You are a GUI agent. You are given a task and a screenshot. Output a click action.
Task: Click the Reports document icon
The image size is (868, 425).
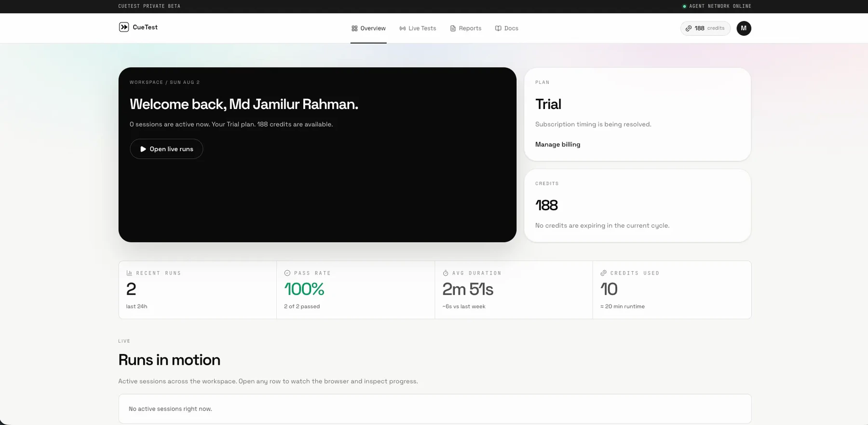click(453, 28)
